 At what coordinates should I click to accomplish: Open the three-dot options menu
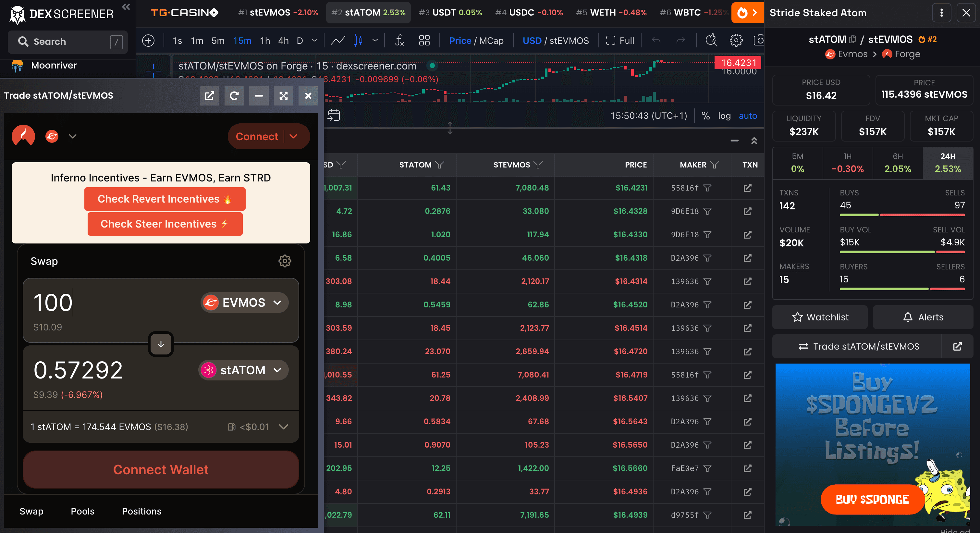942,13
